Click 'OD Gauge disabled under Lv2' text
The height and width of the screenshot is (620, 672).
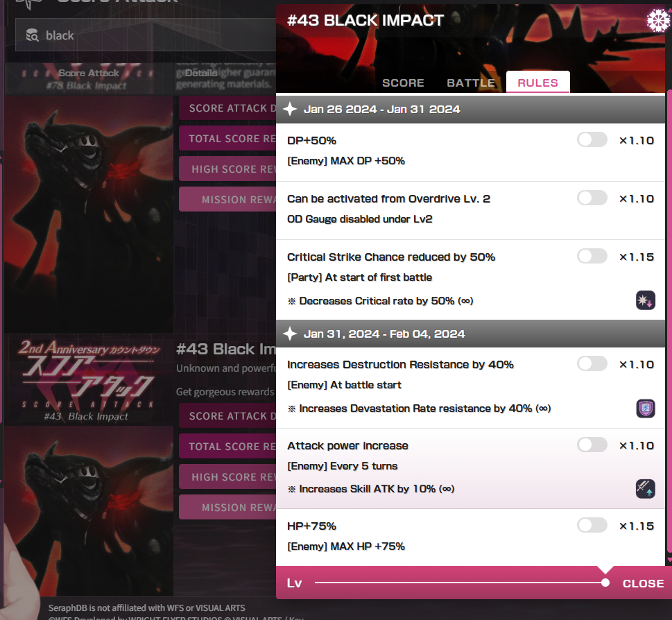click(x=359, y=219)
